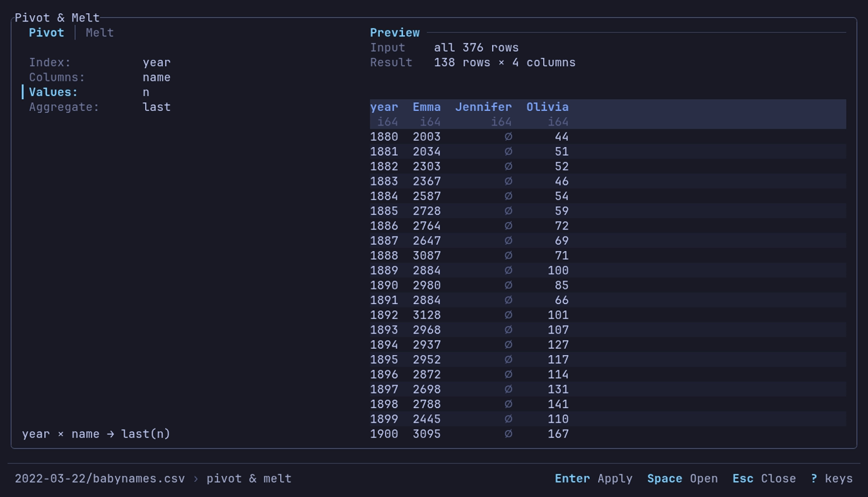Click the Space Open shortcut
The height and width of the screenshot is (497, 868).
click(x=683, y=479)
